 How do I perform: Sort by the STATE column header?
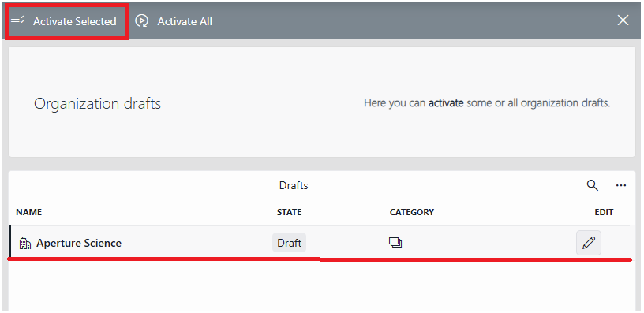pos(289,212)
